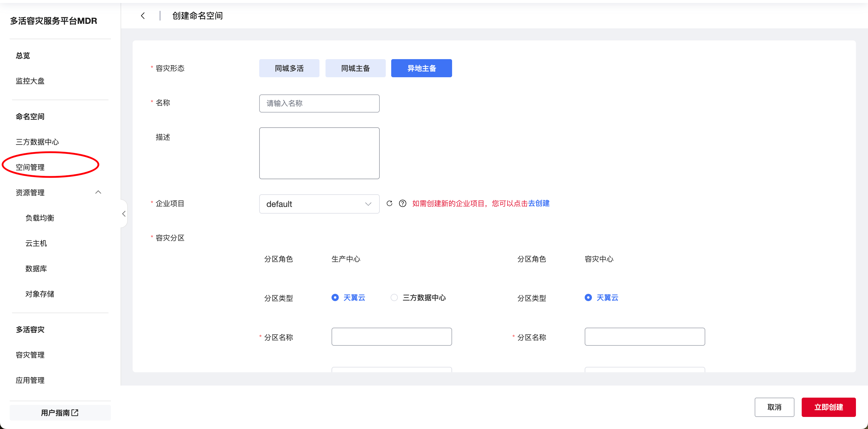Collapse the 资源管理 chevron
Screen dimensions: 868x429
pyautogui.click(x=98, y=192)
